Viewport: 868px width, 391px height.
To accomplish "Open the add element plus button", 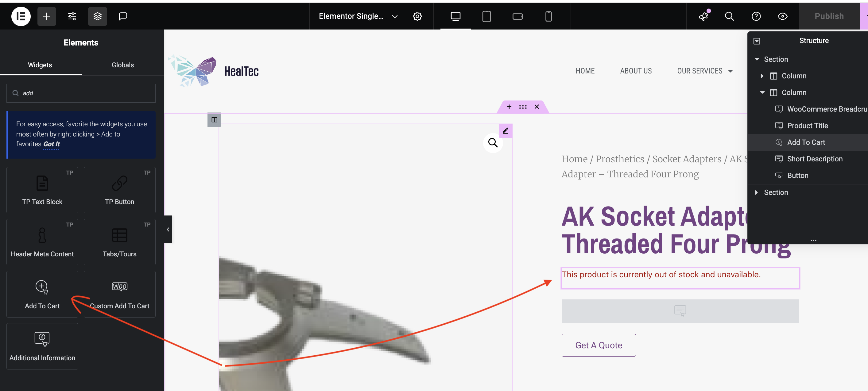I will (47, 16).
